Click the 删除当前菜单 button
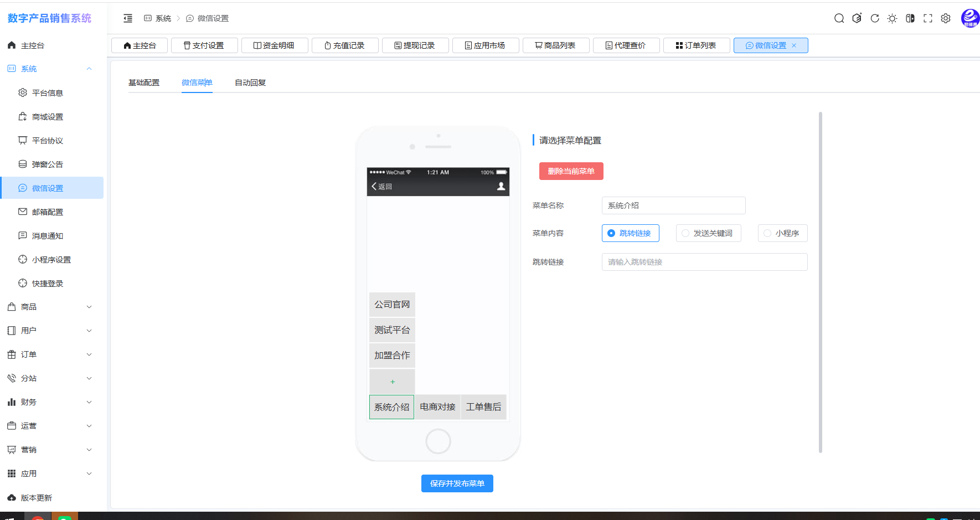 click(x=571, y=171)
